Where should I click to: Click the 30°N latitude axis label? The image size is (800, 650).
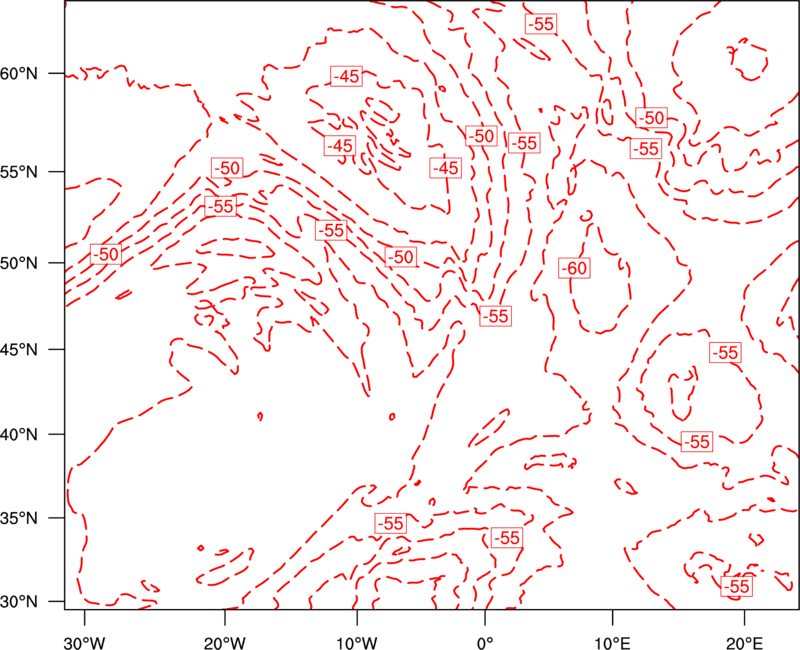click(19, 602)
